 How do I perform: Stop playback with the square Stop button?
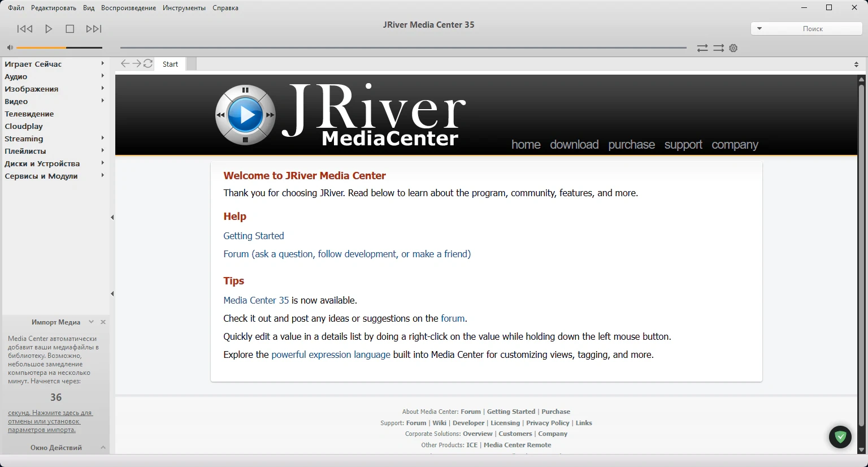tap(70, 29)
